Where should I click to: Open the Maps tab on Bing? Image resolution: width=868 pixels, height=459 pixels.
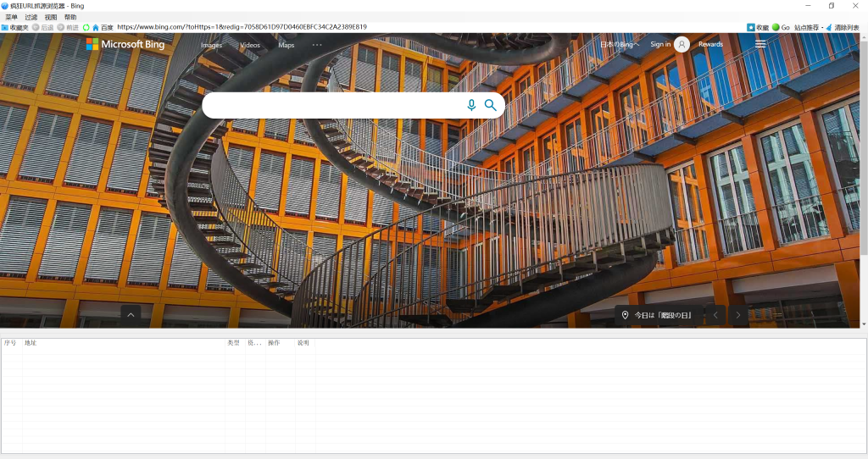pos(287,45)
